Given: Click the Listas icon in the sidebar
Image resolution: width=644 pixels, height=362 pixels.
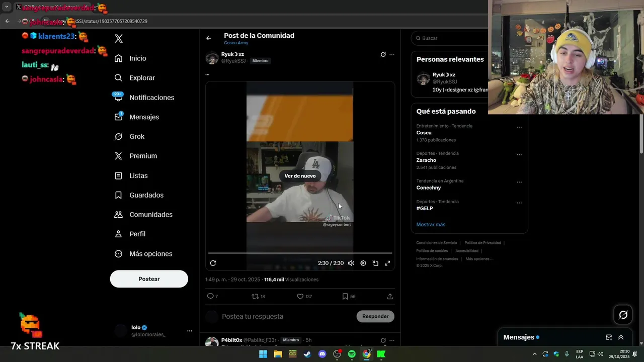Looking at the screenshot, I should tap(118, 175).
